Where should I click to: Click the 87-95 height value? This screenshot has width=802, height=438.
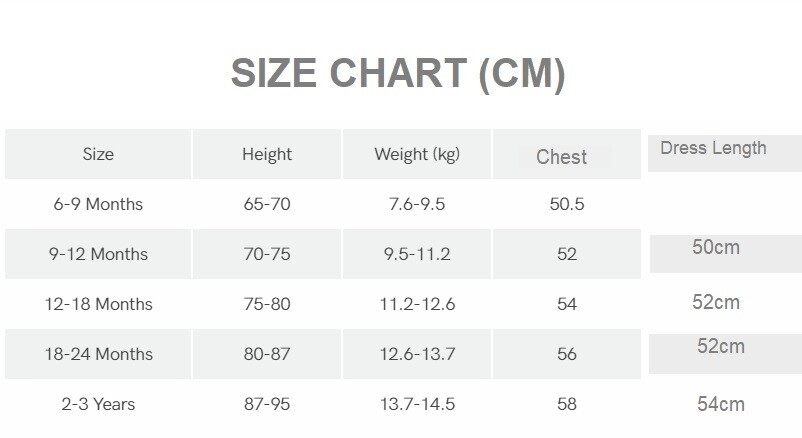click(267, 404)
